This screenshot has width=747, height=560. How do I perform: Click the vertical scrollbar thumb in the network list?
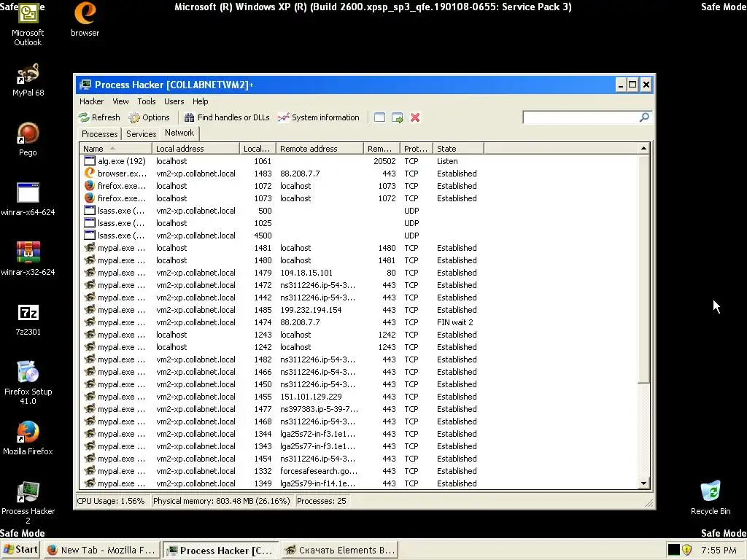pyautogui.click(x=643, y=269)
